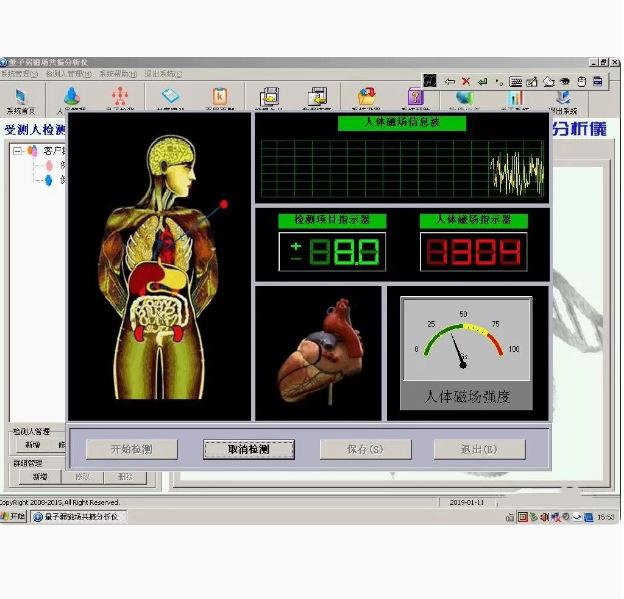
Task: Click the eye icon on input bar
Action: pyautogui.click(x=565, y=82)
